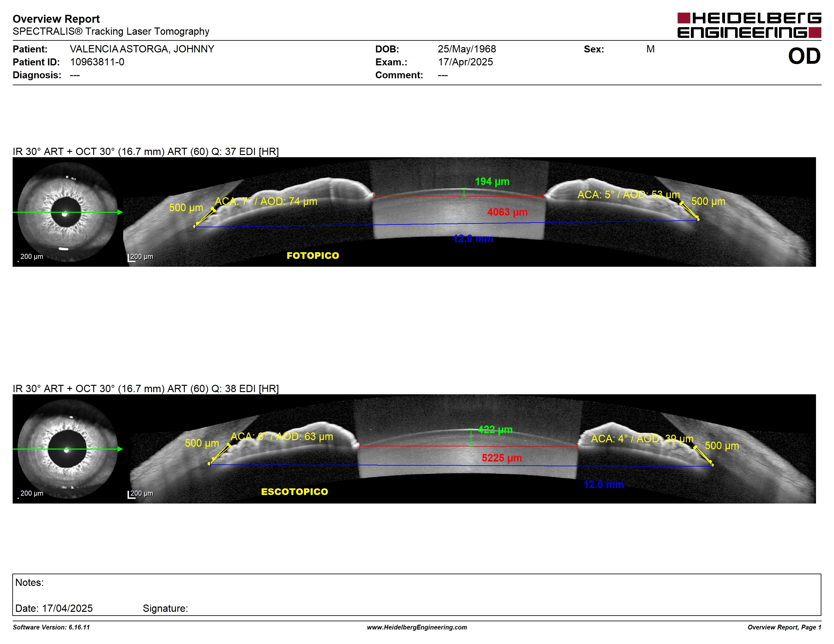Click the 200 µm scale bar in top OCT scan
The height and width of the screenshot is (644, 834).
tap(140, 257)
